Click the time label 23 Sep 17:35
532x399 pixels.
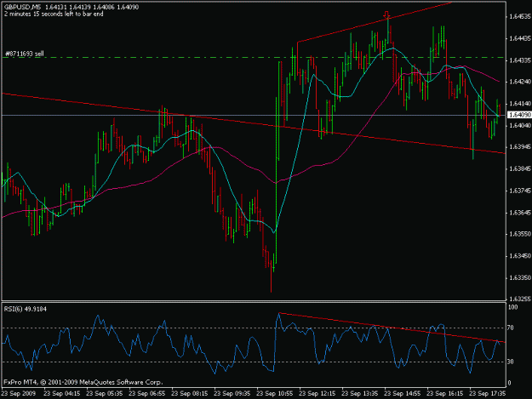click(487, 394)
